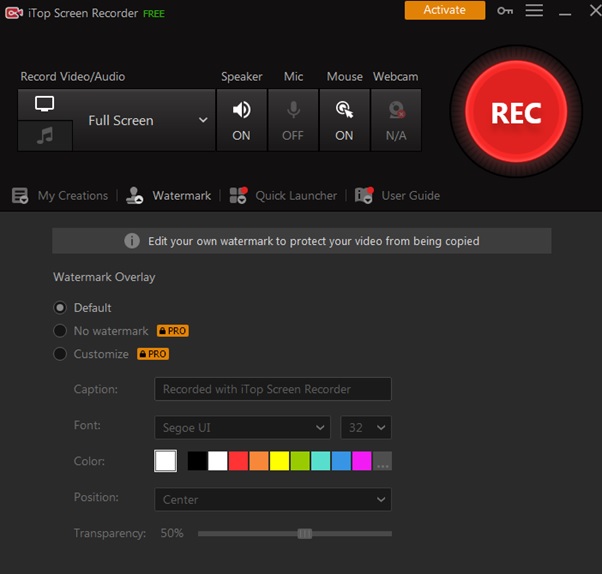Switch to audio-only music note mode

point(45,136)
